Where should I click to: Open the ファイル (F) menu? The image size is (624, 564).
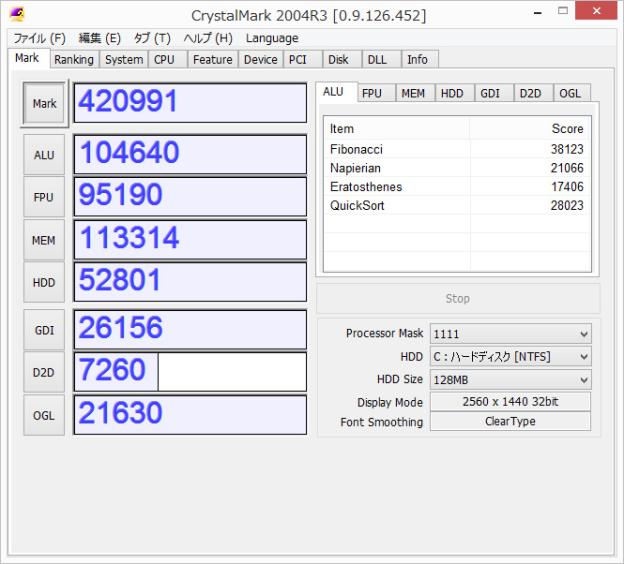pyautogui.click(x=39, y=38)
